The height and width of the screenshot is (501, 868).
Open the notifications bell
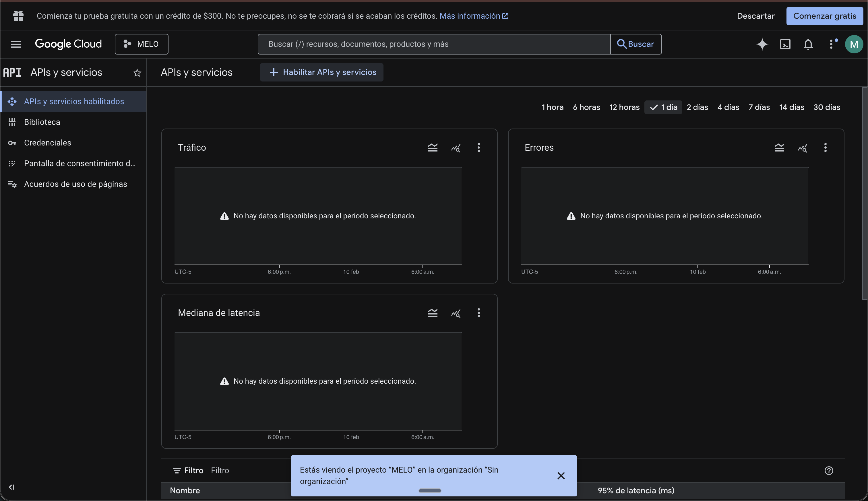click(808, 44)
